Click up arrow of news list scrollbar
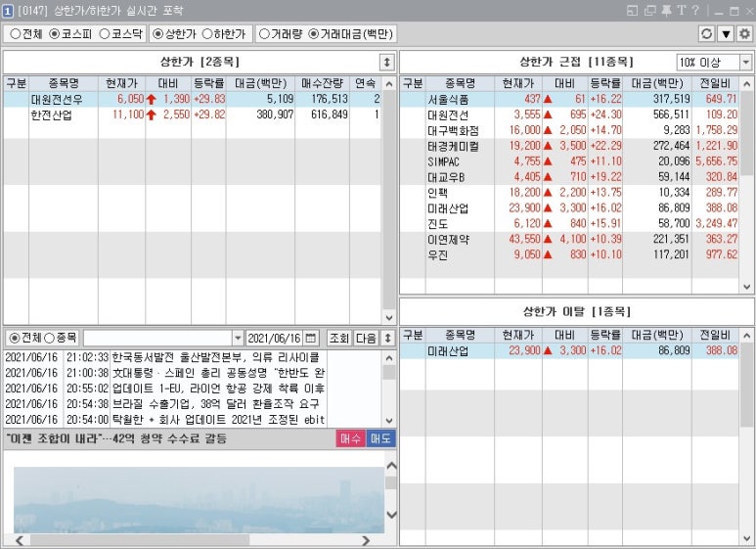This screenshot has width=756, height=549. pyautogui.click(x=389, y=358)
